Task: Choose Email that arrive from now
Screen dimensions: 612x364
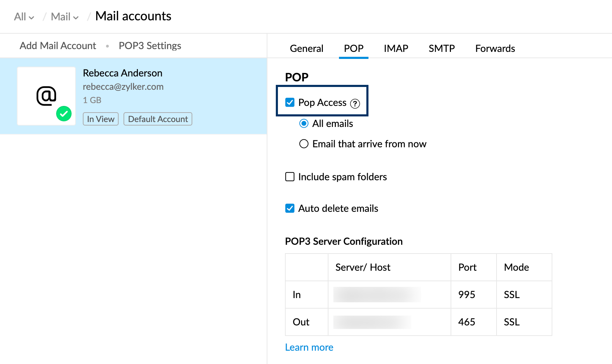Action: pyautogui.click(x=304, y=144)
